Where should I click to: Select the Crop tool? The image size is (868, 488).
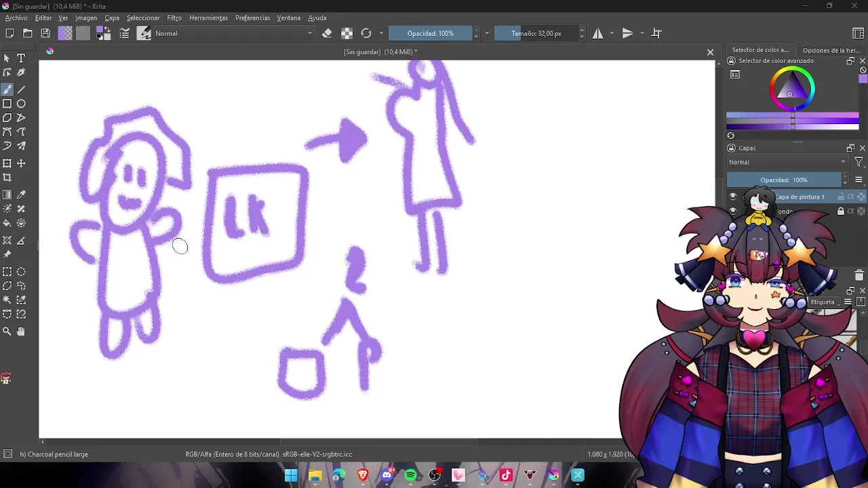7,178
